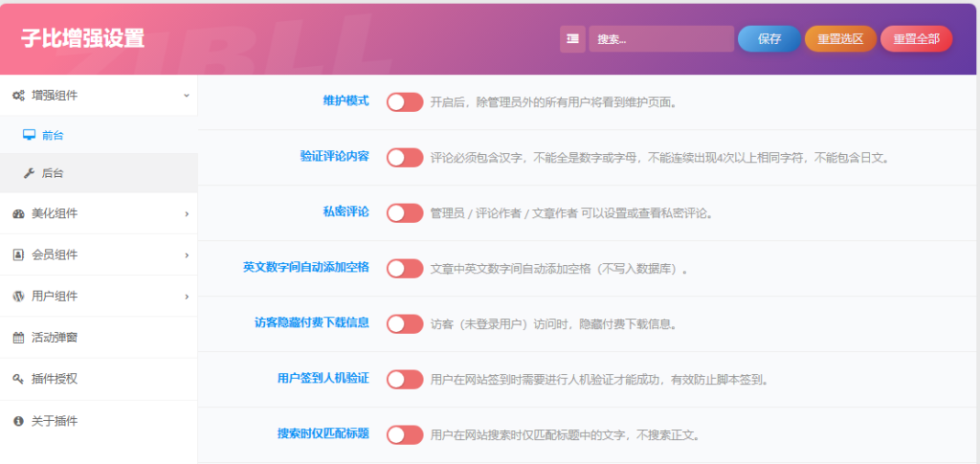Viewport: 980px width, 464px height.
Task: Open the 活动弹窗 menu item
Action: (99, 337)
